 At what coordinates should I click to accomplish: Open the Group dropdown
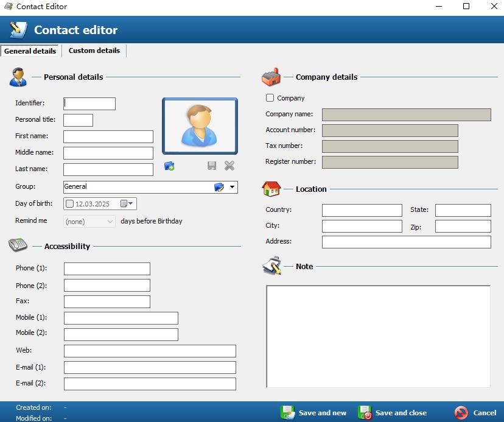[231, 187]
